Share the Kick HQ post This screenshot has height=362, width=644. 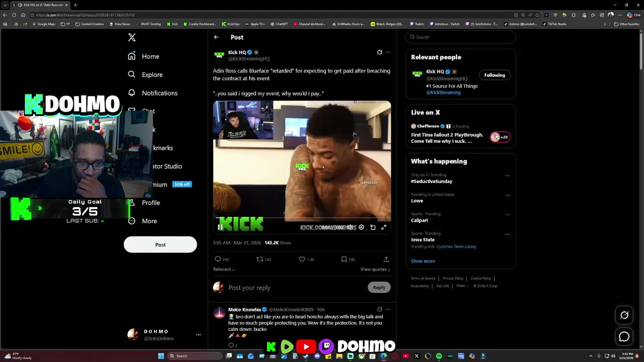click(386, 259)
